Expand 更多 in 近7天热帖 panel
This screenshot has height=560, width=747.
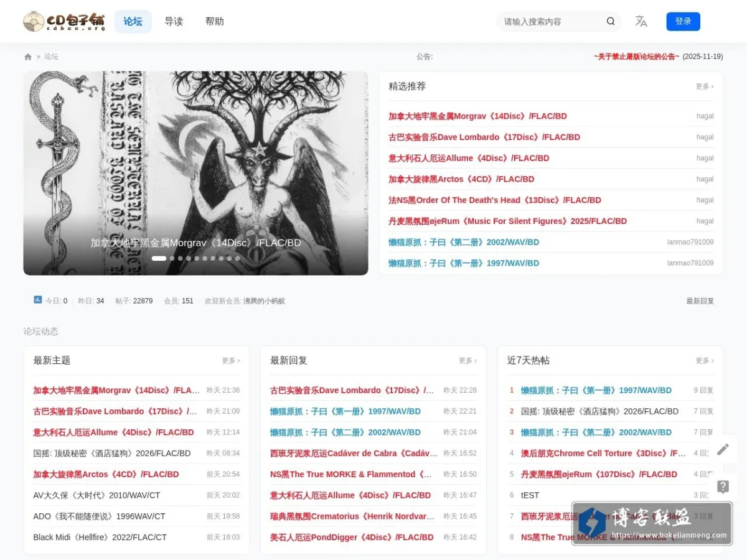[x=705, y=360]
